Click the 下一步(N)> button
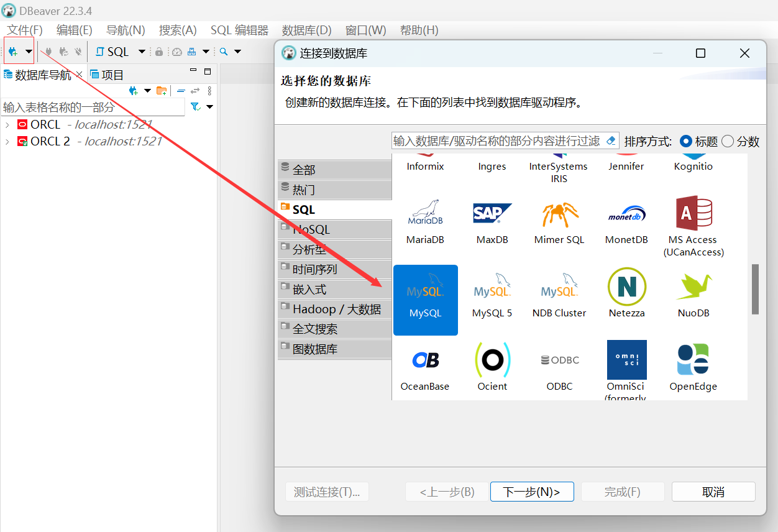Screen dimensions: 778x532 532,492
